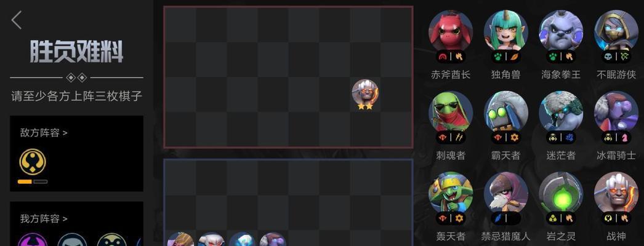This screenshot has height=246, width=644.
Task: Choose the 迷茫者 hero portrait
Action: [x=561, y=113]
